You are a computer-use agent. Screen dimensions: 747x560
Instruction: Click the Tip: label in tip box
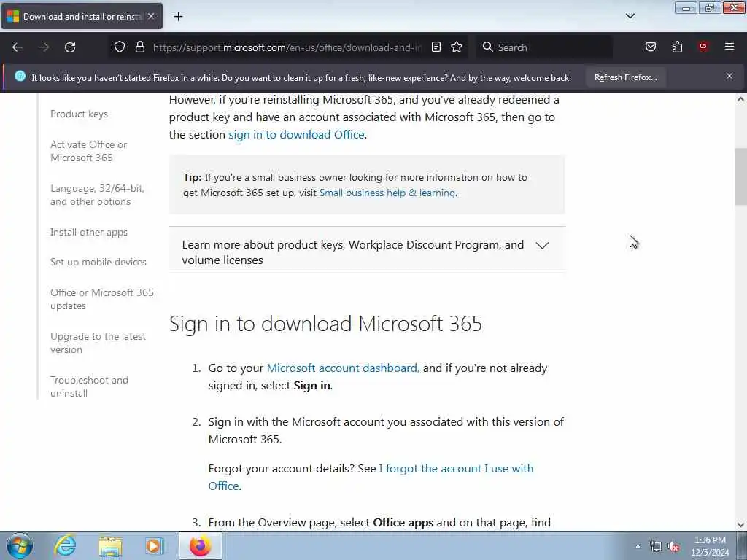pos(193,178)
